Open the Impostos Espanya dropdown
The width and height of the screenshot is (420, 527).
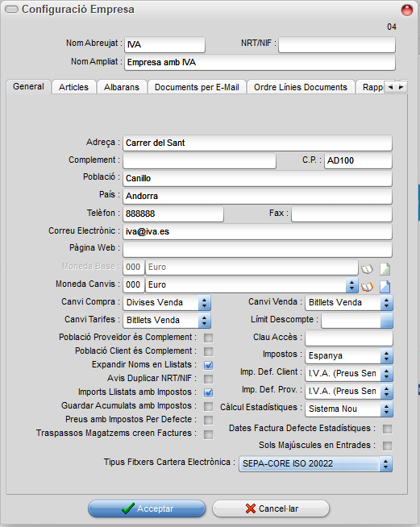[387, 356]
